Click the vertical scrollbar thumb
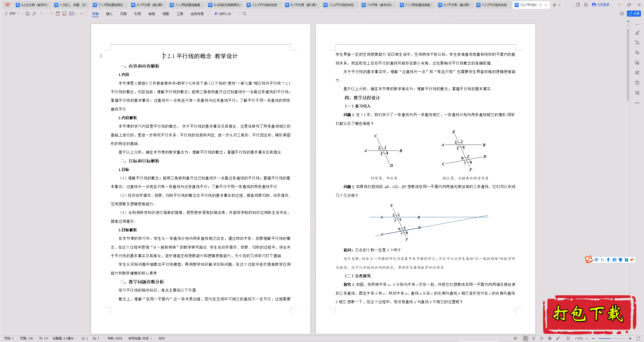The height and width of the screenshot is (342, 644). (x=628, y=64)
